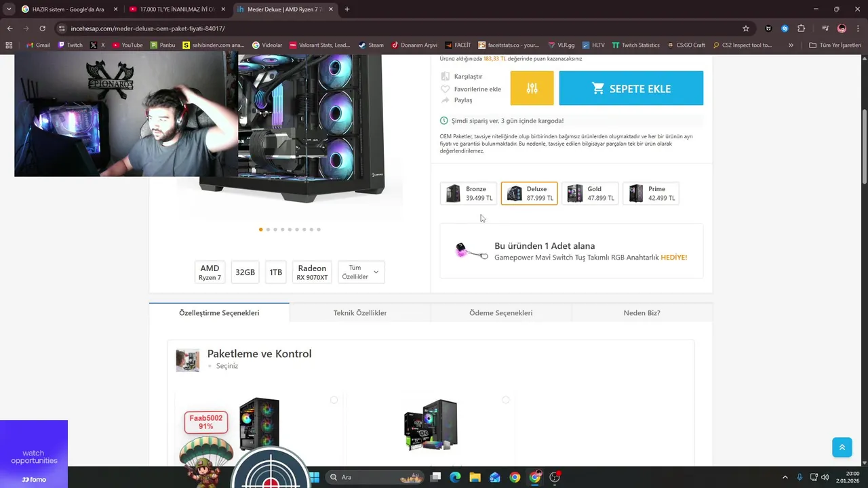Open the HLTV bookmark
This screenshot has height=488, width=868.
tap(593, 45)
